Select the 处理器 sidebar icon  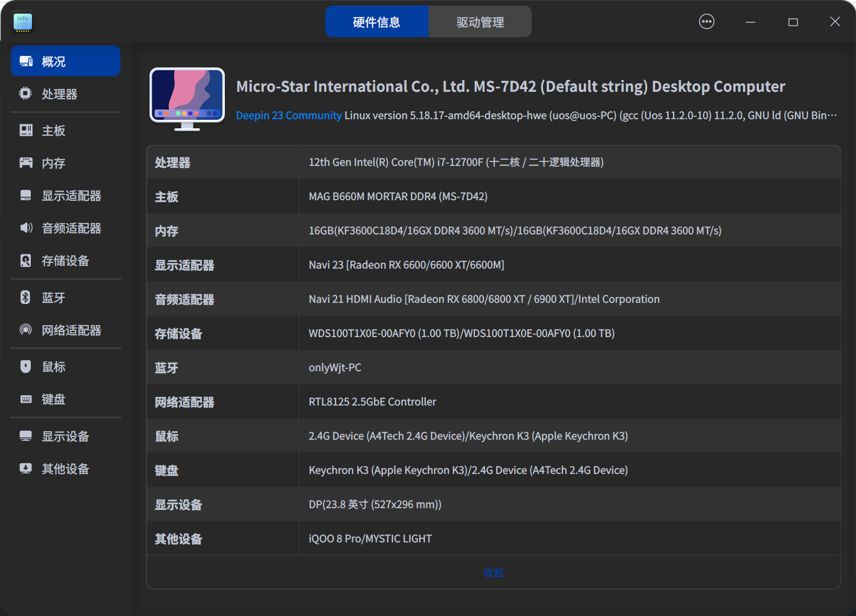pyautogui.click(x=26, y=94)
